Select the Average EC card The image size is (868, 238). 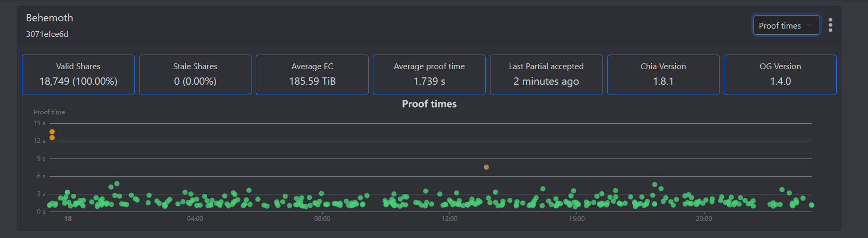click(312, 75)
